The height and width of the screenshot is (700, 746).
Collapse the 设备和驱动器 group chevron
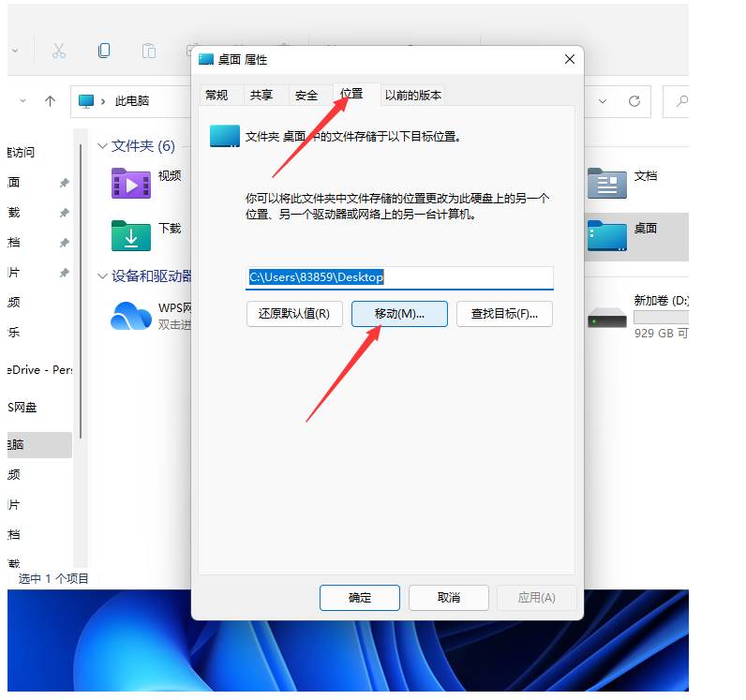point(102,276)
